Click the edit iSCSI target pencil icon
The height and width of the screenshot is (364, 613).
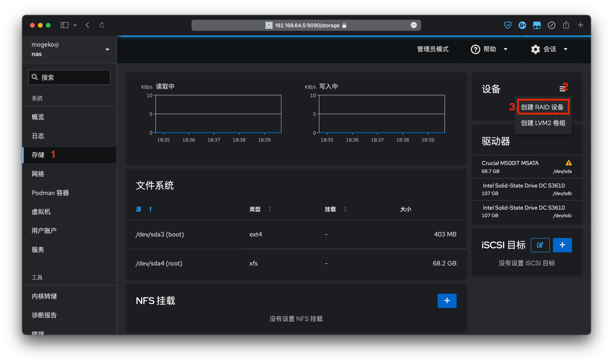540,245
